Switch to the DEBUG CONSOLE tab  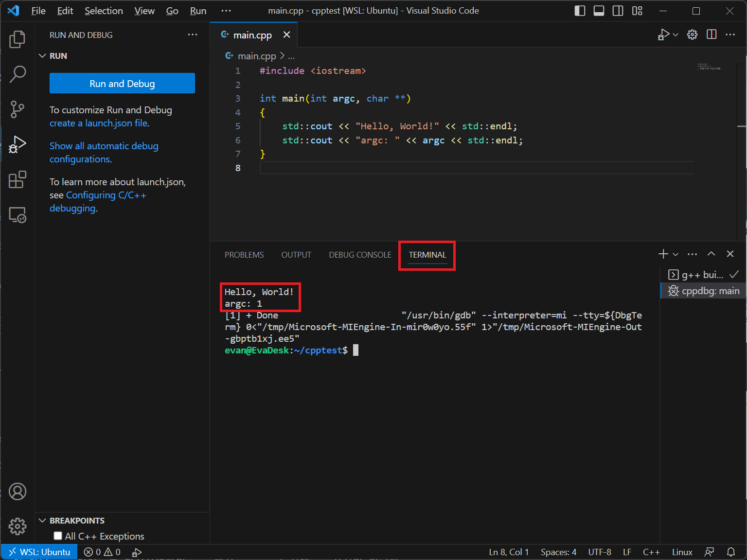click(360, 255)
